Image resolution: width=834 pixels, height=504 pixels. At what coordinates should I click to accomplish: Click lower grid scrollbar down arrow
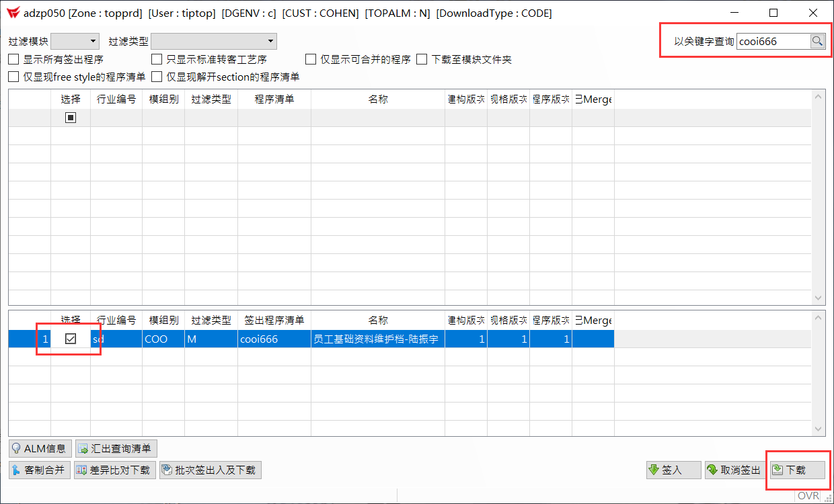point(819,428)
